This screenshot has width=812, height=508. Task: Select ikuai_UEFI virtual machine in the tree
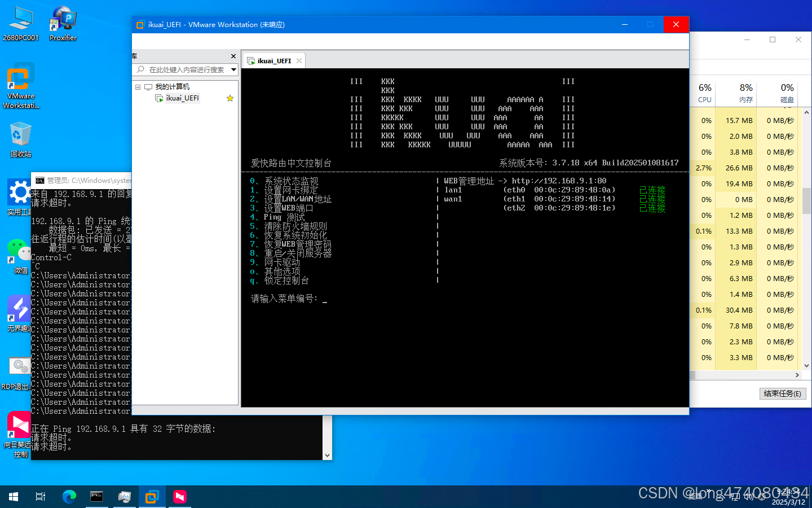[182, 98]
